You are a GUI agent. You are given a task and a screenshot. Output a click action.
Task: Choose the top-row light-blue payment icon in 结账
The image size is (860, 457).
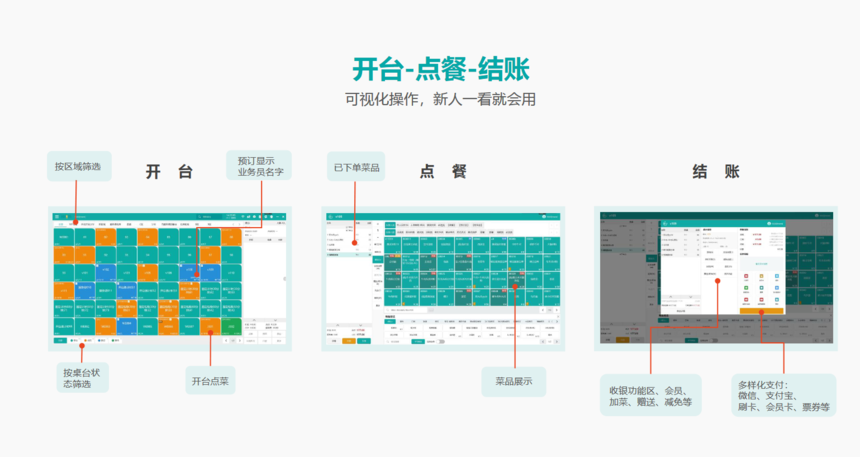click(x=777, y=276)
